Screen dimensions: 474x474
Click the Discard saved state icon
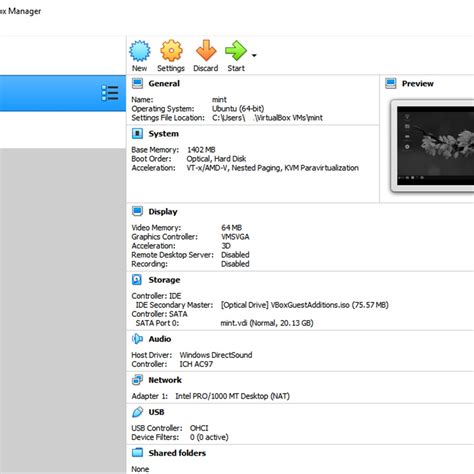click(206, 50)
